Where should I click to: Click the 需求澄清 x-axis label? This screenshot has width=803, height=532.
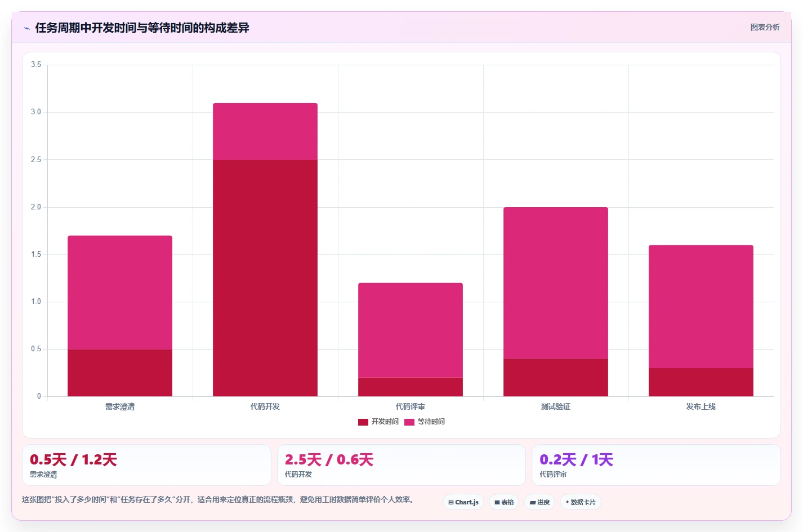pos(120,406)
